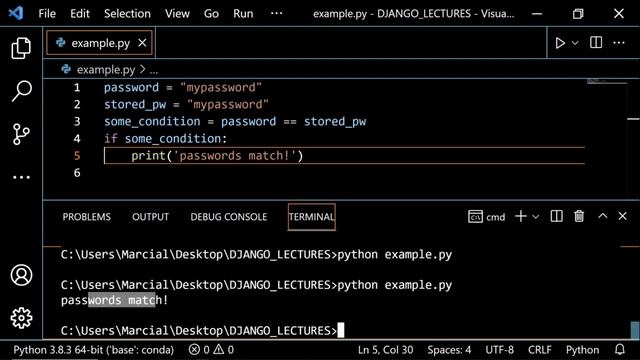
Task: Maximize the panel with chevron up
Action: point(602,216)
